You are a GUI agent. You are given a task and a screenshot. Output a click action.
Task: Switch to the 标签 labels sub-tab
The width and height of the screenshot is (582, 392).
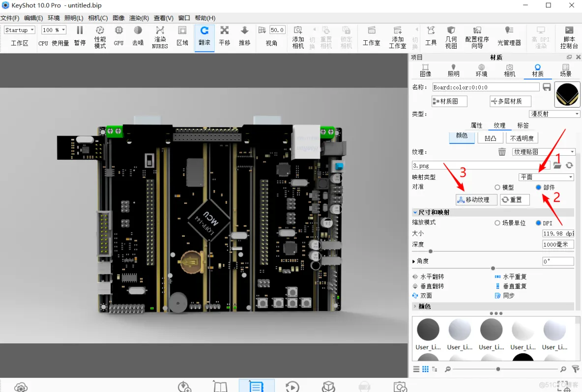coord(523,125)
